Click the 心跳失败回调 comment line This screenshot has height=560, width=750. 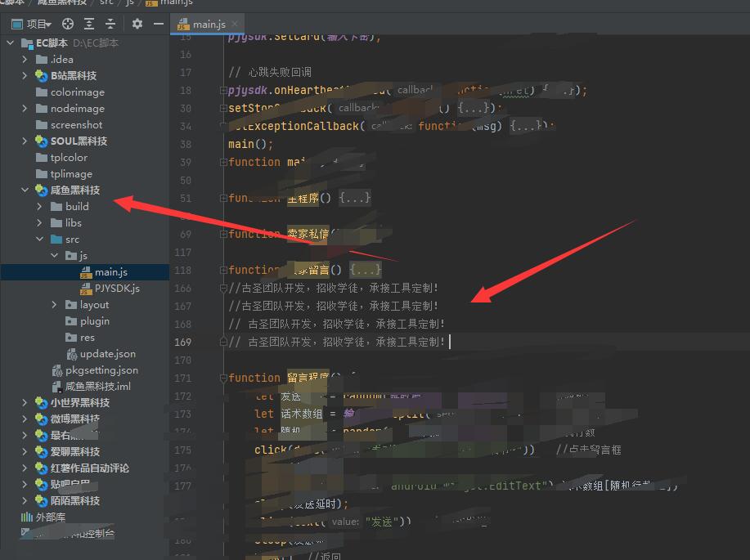(x=270, y=72)
